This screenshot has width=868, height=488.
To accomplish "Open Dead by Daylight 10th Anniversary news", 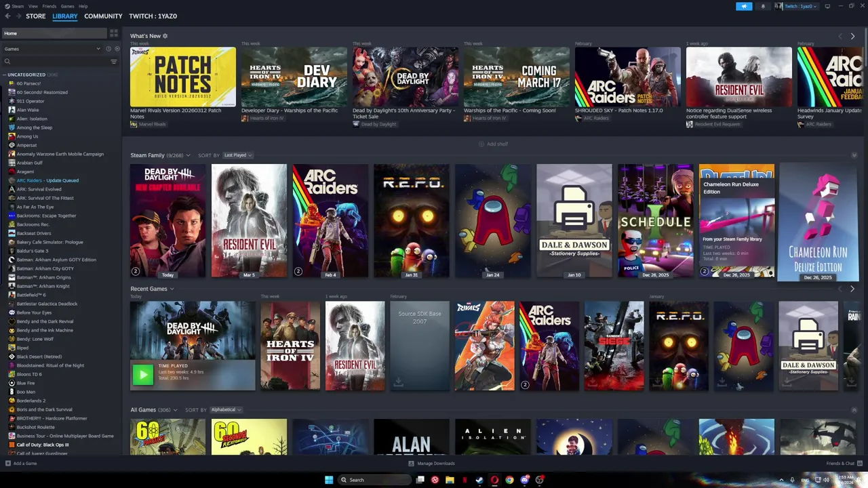I will (x=406, y=77).
